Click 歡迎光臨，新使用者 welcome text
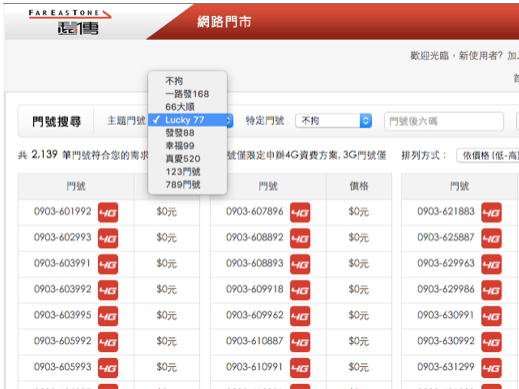The image size is (519, 389). coord(457,55)
